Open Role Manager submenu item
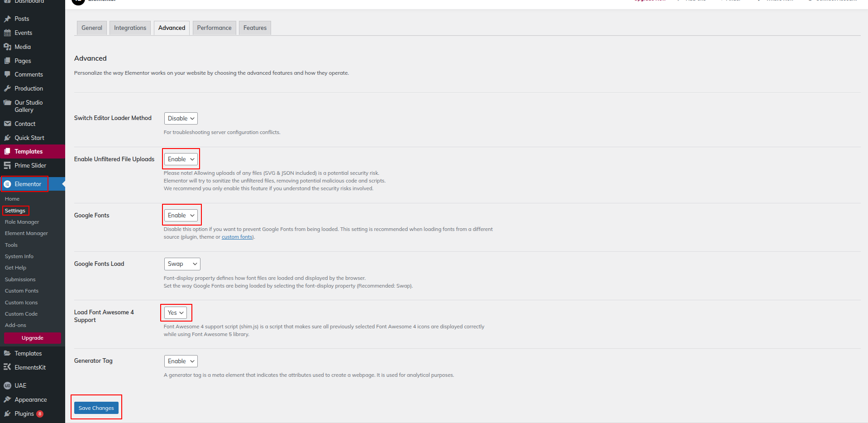The width and height of the screenshot is (868, 423). pos(22,222)
